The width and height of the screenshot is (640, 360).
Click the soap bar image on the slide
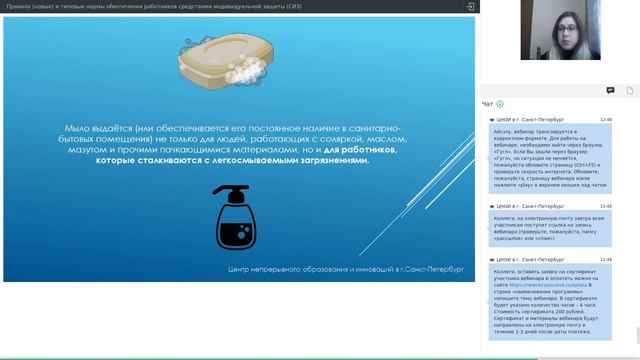coord(226,61)
